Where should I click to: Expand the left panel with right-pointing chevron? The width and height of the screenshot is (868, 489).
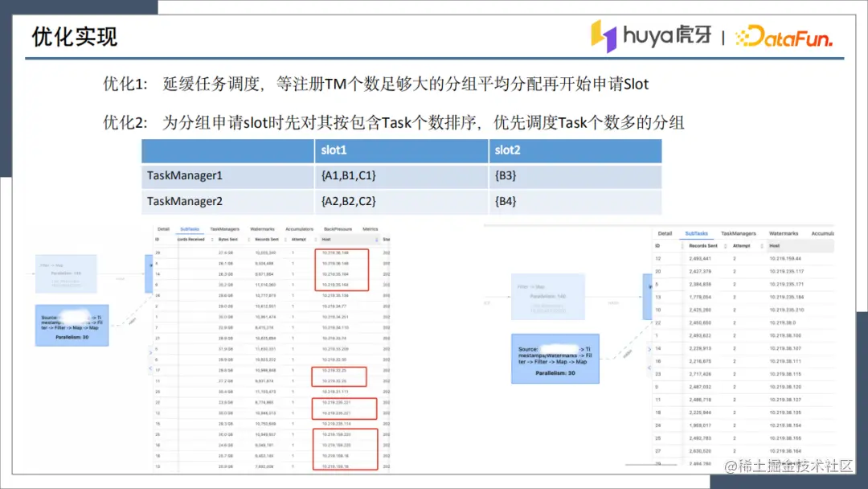[150, 352]
